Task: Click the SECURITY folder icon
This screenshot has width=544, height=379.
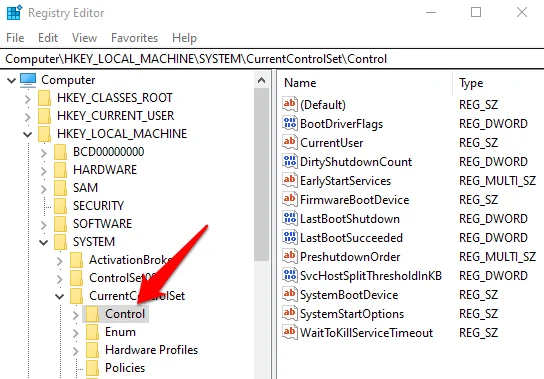Action: (61, 206)
